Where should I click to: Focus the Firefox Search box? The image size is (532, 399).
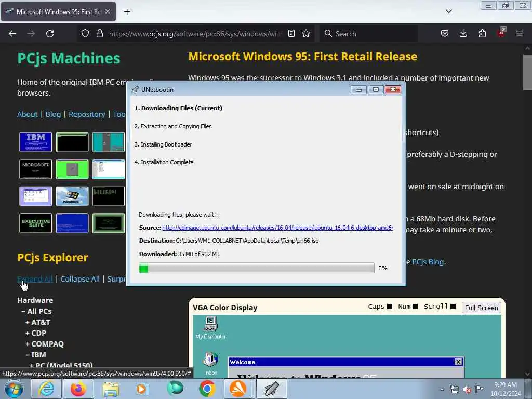tap(368, 34)
